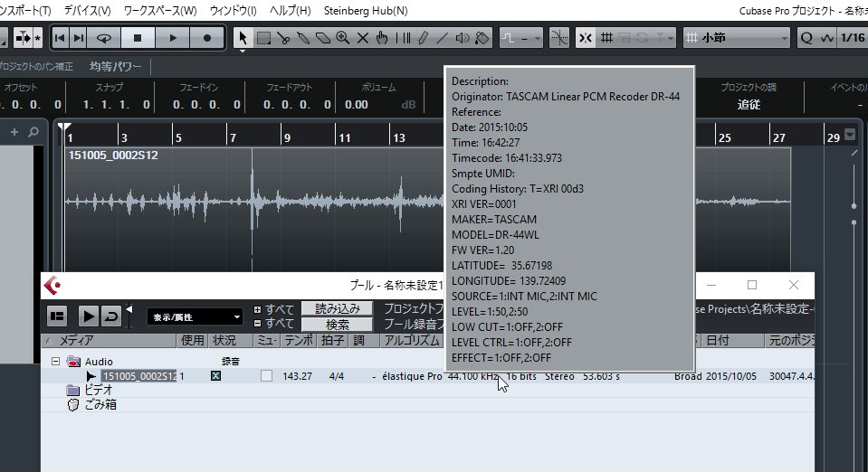Open the ヘルプ(H) menu
Viewport: 868px width, 472px height.
290,11
